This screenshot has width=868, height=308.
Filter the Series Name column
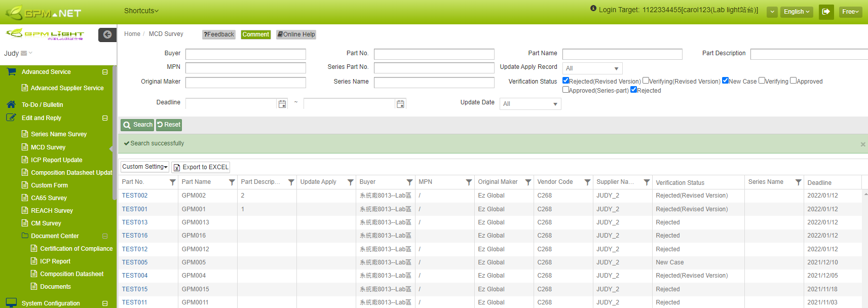[x=799, y=182]
